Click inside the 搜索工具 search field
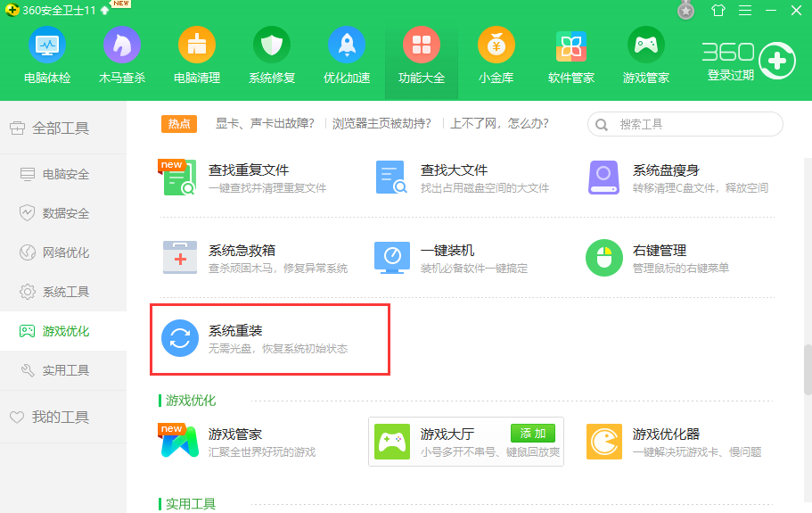The image size is (812, 513). pos(685,124)
